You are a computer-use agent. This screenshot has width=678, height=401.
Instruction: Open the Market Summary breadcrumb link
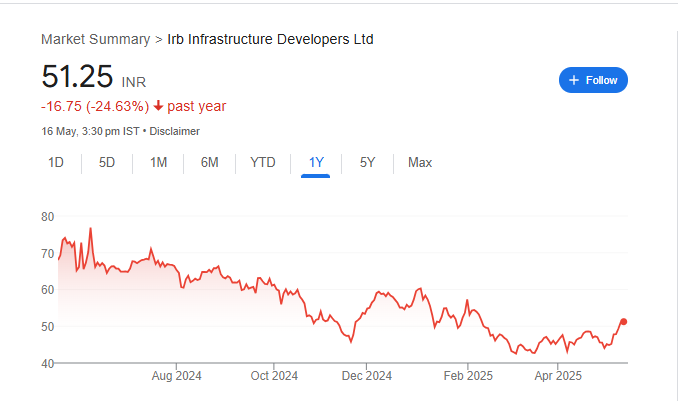coord(96,39)
